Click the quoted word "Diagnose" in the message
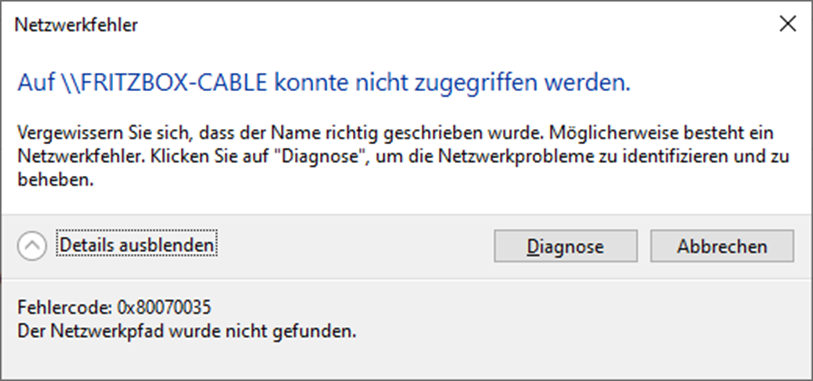 pos(321,156)
